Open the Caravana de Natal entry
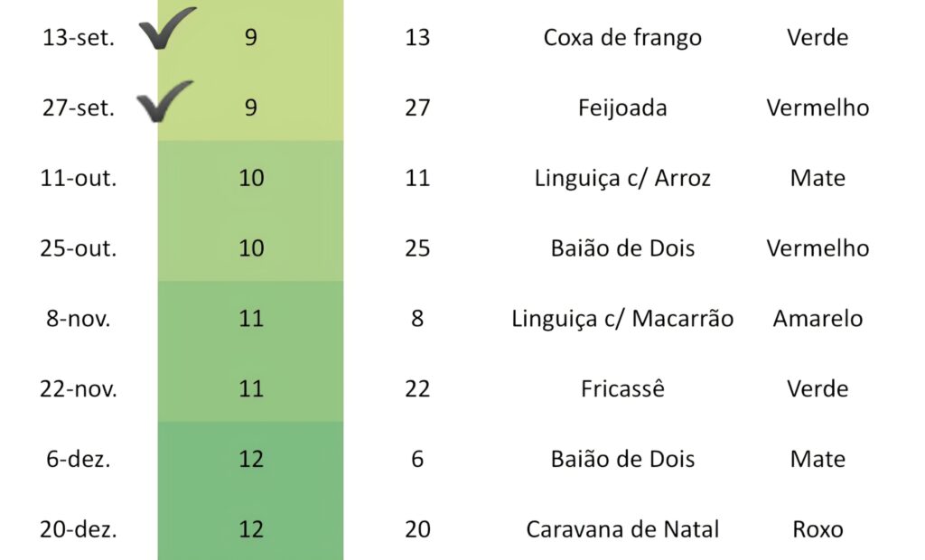925x560 pixels. [622, 529]
